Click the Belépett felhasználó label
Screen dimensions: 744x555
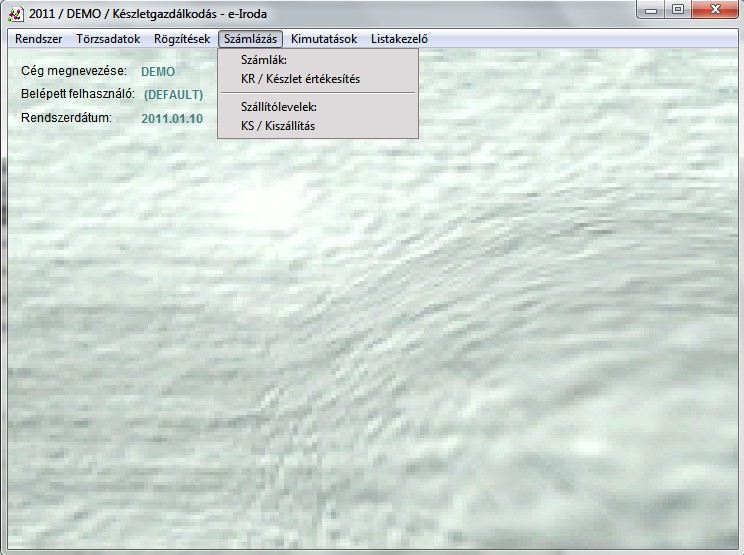click(78, 94)
